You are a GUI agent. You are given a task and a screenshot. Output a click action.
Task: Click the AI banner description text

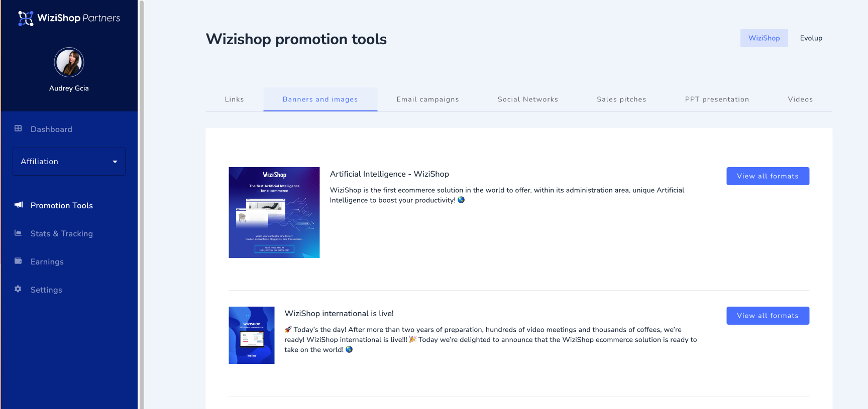[507, 195]
